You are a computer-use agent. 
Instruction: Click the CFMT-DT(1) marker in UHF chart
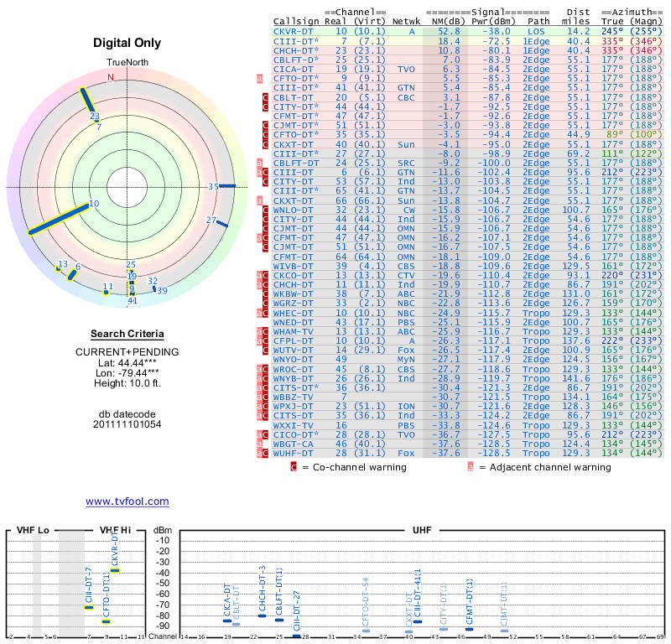click(x=469, y=629)
